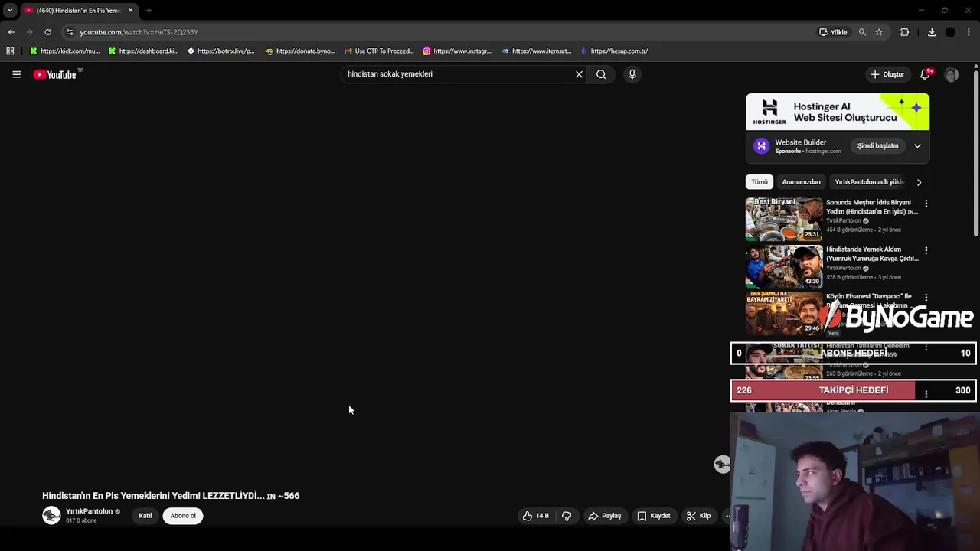Open Hostinger AI Web Sitesi banner

(x=838, y=112)
